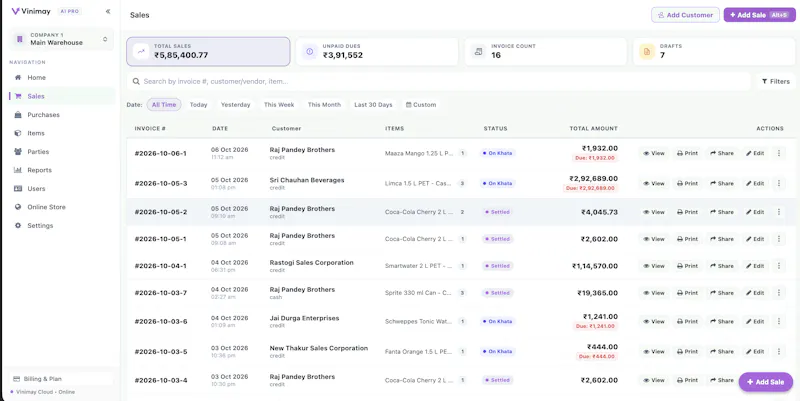Viewport: 800px width, 401px height.
Task: Click the top Add Sale button
Action: (759, 15)
